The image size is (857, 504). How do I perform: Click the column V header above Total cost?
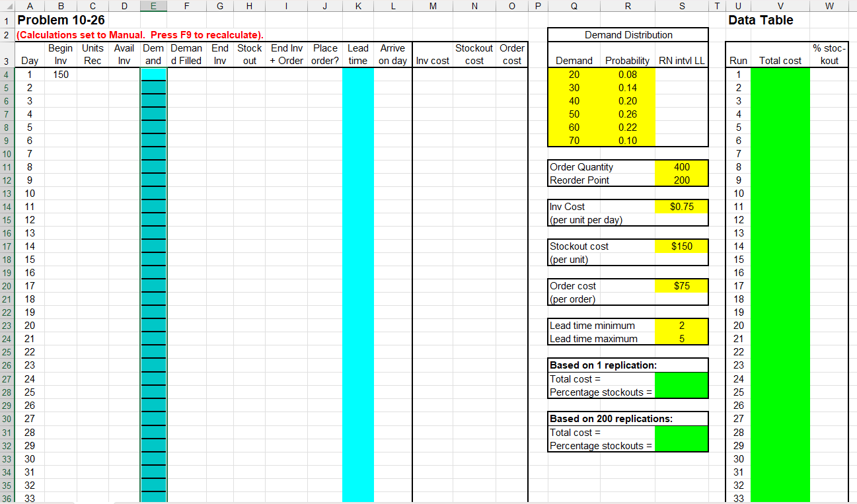point(780,6)
